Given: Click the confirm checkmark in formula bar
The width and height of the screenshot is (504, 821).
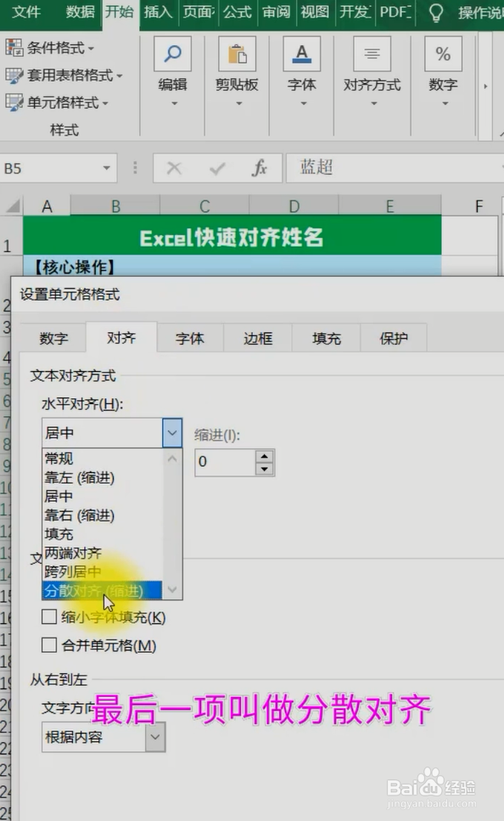Looking at the screenshot, I should (x=216, y=168).
